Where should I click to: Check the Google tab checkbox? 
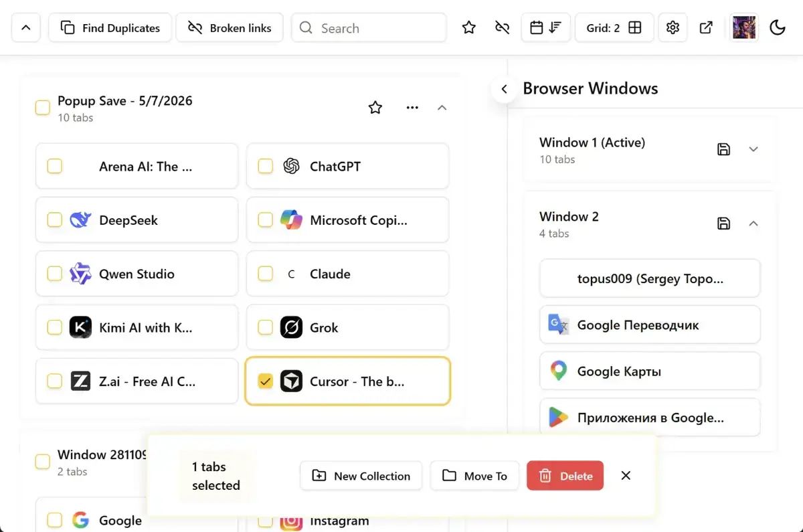click(55, 520)
